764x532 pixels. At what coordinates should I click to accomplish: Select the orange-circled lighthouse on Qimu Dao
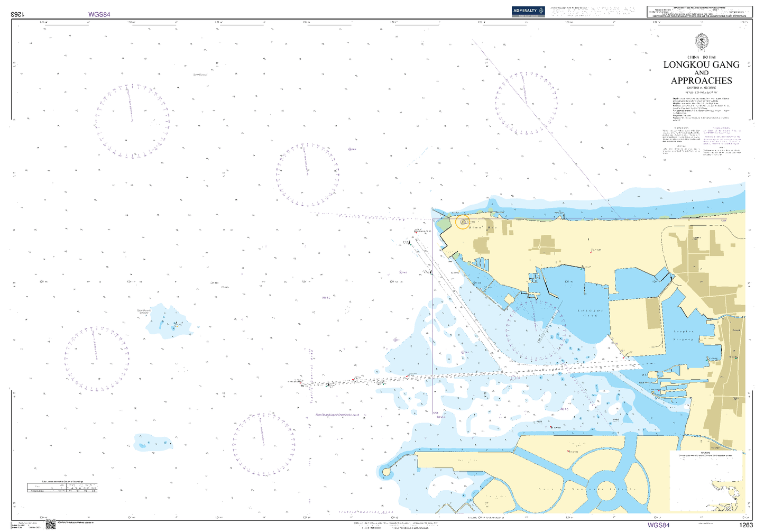(463, 222)
